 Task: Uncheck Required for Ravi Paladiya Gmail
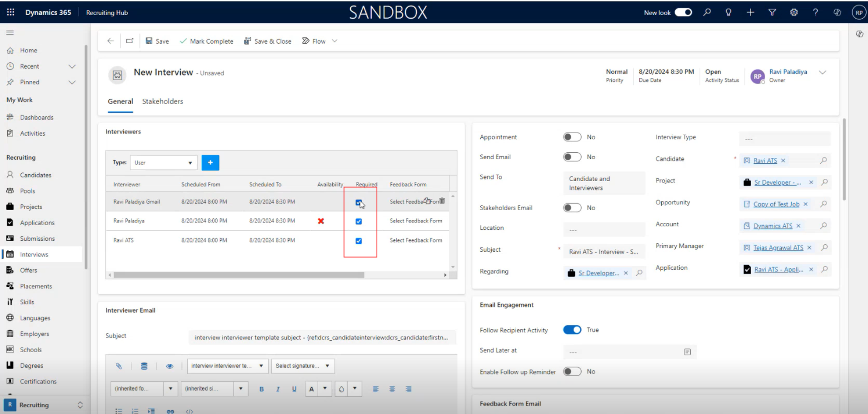359,202
